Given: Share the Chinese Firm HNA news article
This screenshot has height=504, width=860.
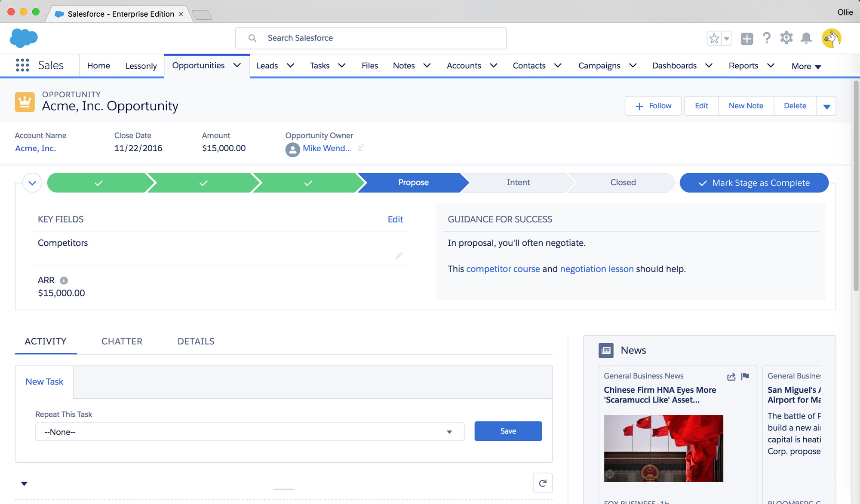Looking at the screenshot, I should point(731,376).
